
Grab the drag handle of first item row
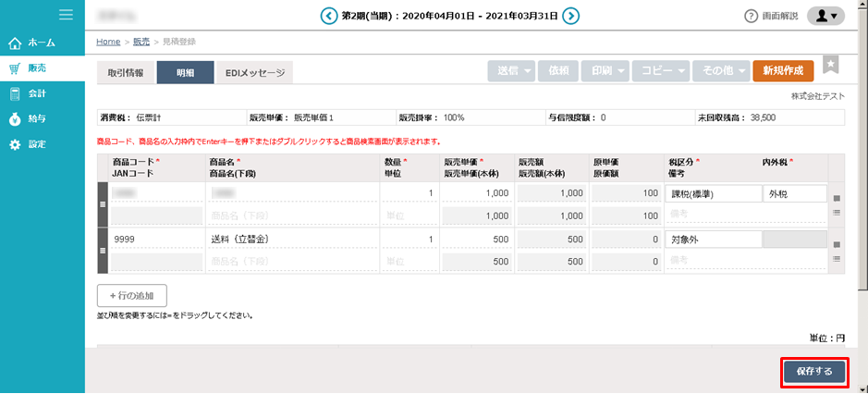102,203
